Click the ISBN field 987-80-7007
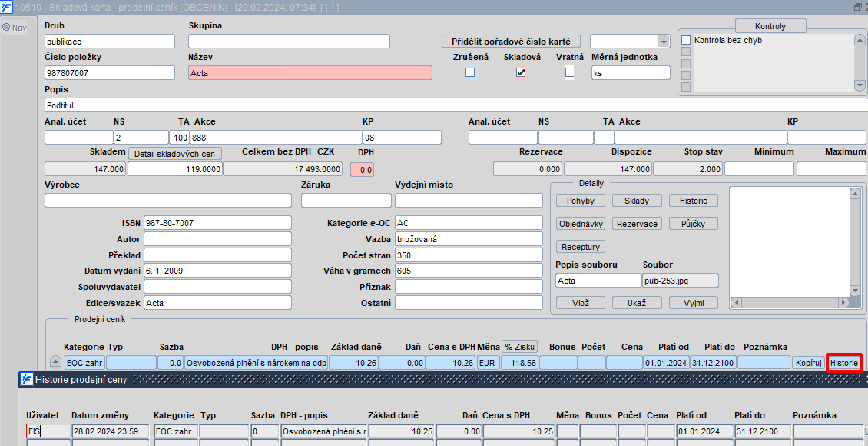The image size is (868, 446). pyautogui.click(x=217, y=223)
